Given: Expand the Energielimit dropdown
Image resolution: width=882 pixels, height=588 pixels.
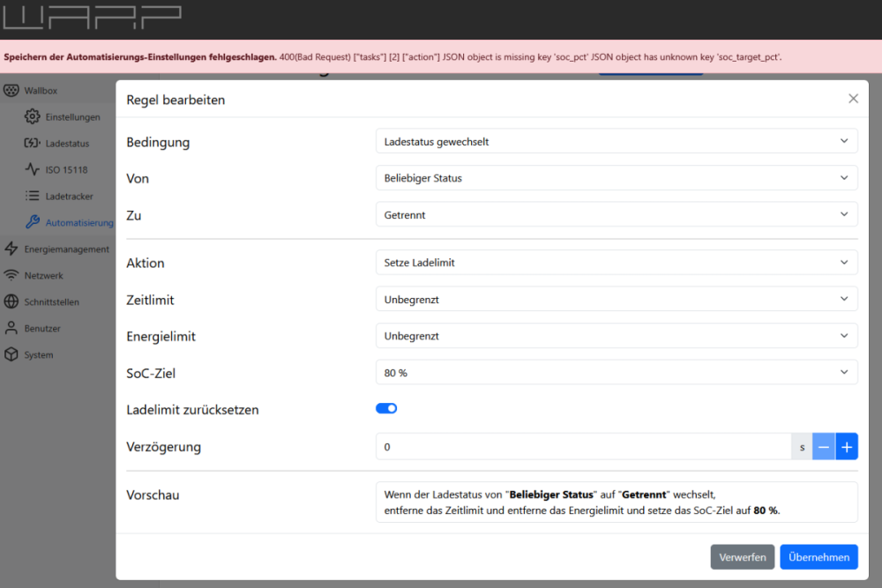Looking at the screenshot, I should (x=617, y=336).
